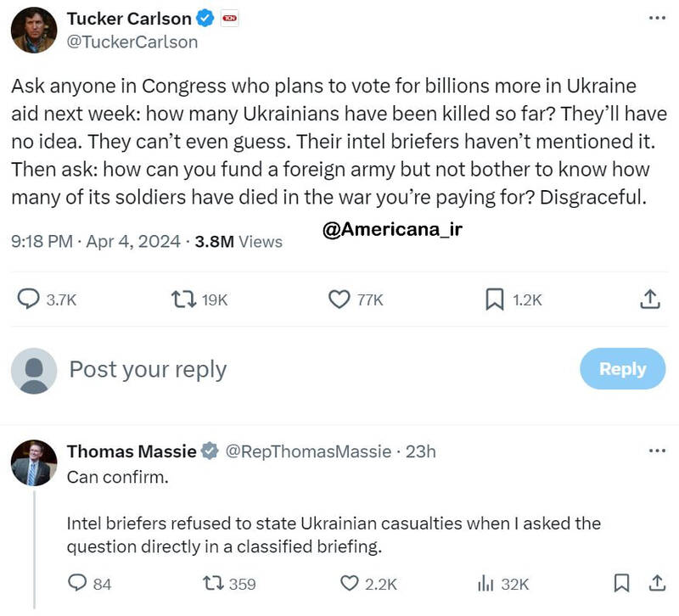Open the @TuckerCarlson handle link
This screenshot has width=679, height=616.
click(132, 42)
